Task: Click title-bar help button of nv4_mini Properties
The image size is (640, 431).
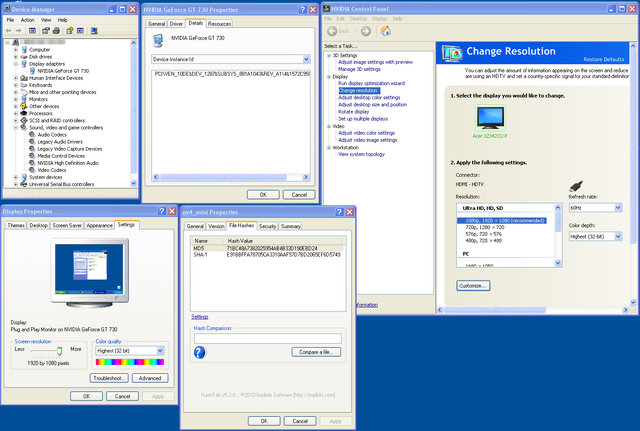Action: coord(339,212)
